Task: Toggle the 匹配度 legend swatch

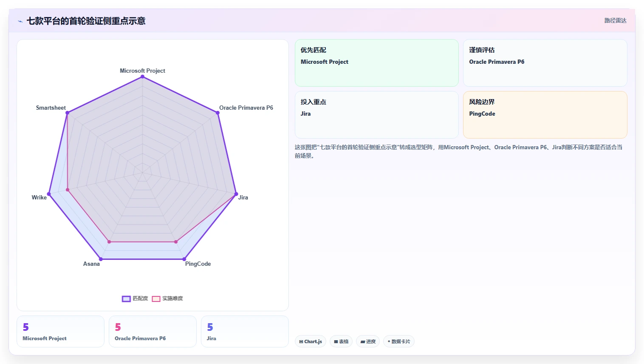Action: [126, 299]
